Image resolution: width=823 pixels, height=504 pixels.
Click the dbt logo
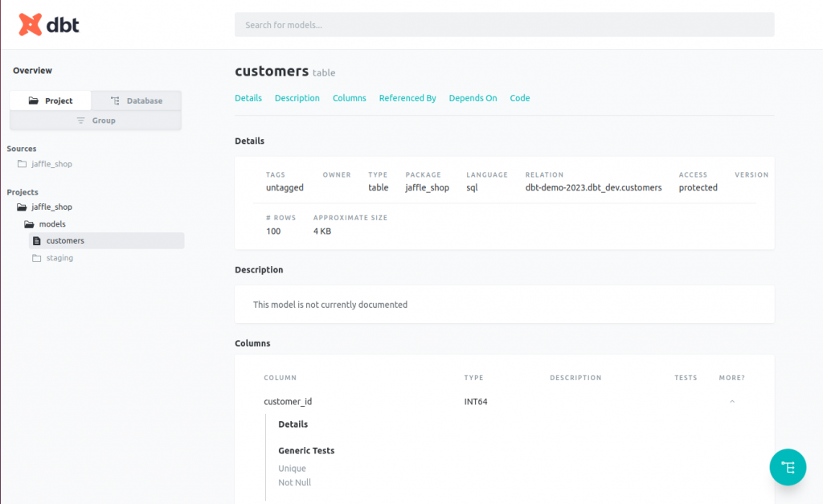49,25
